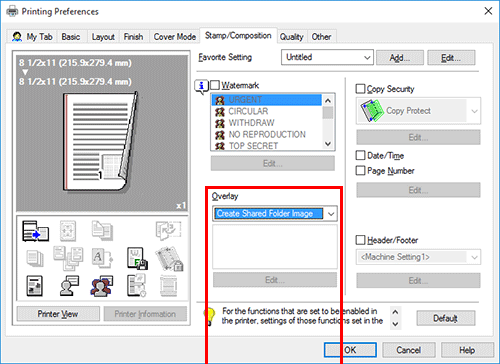The width and height of the screenshot is (500, 364).
Task: Open the Cover Mode tab
Action: tap(175, 37)
